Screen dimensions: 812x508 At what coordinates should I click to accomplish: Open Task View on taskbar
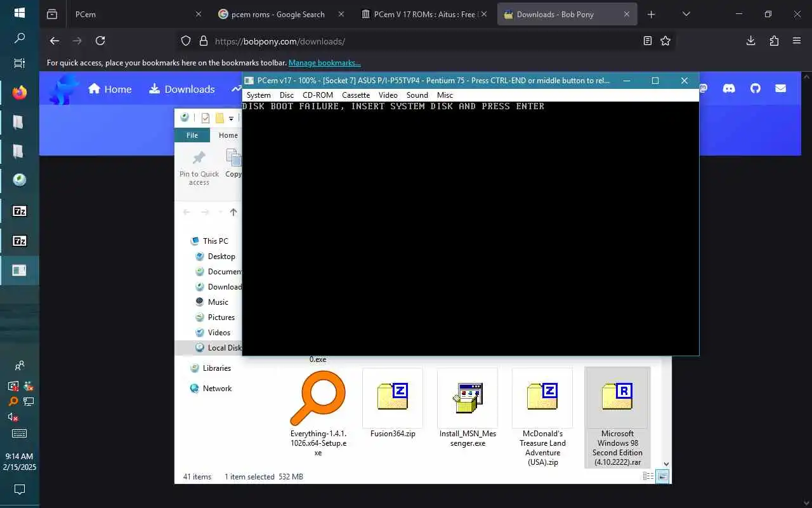(x=20, y=63)
